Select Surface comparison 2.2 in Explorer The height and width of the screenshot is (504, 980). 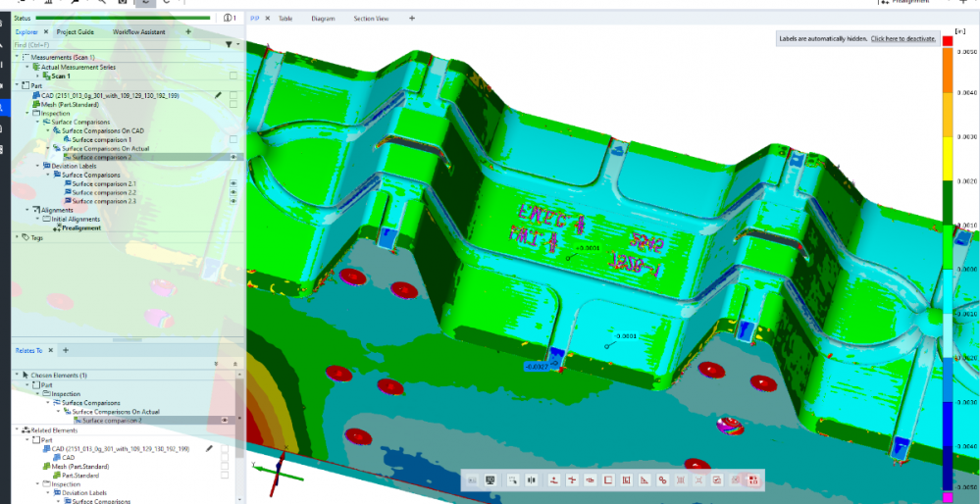coord(104,192)
